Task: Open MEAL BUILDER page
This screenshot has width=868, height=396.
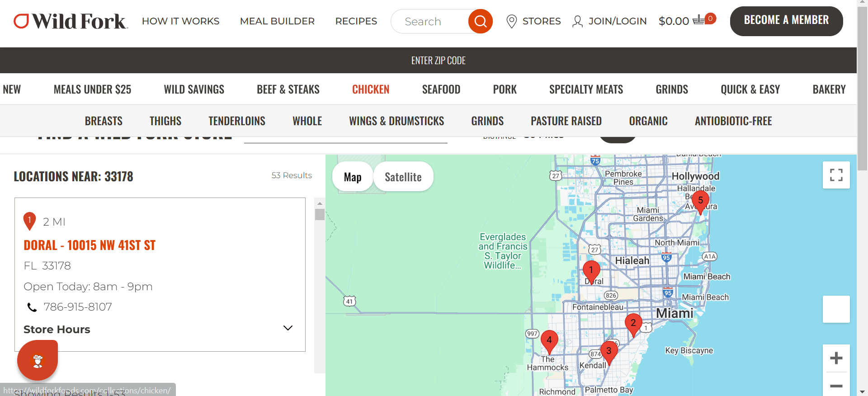Action: point(277,21)
